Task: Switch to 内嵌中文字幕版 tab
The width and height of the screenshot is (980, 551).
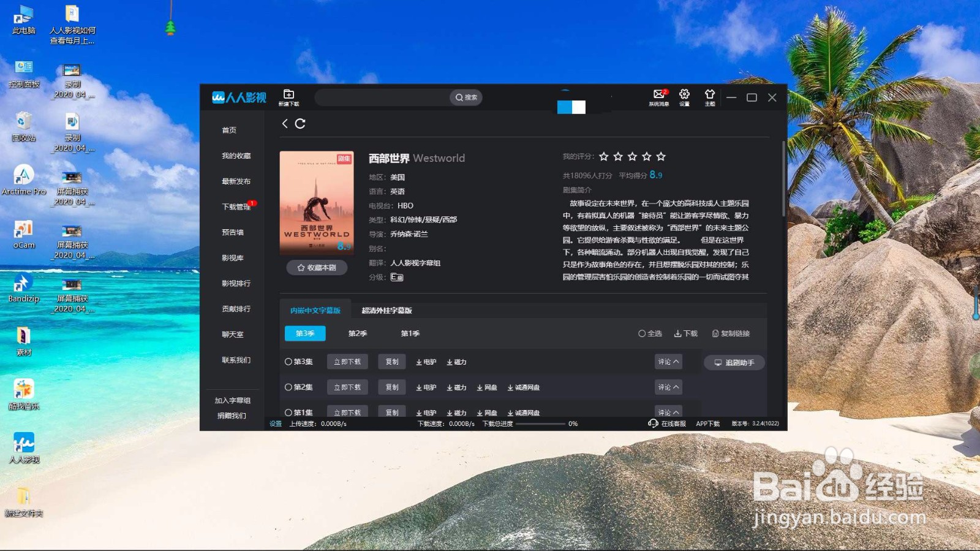Action: tap(315, 310)
